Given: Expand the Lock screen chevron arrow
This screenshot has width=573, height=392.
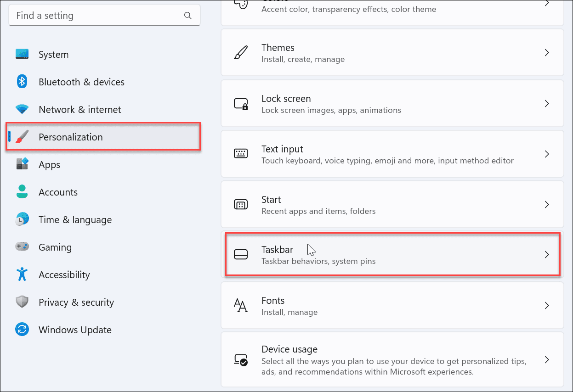Looking at the screenshot, I should tap(547, 104).
